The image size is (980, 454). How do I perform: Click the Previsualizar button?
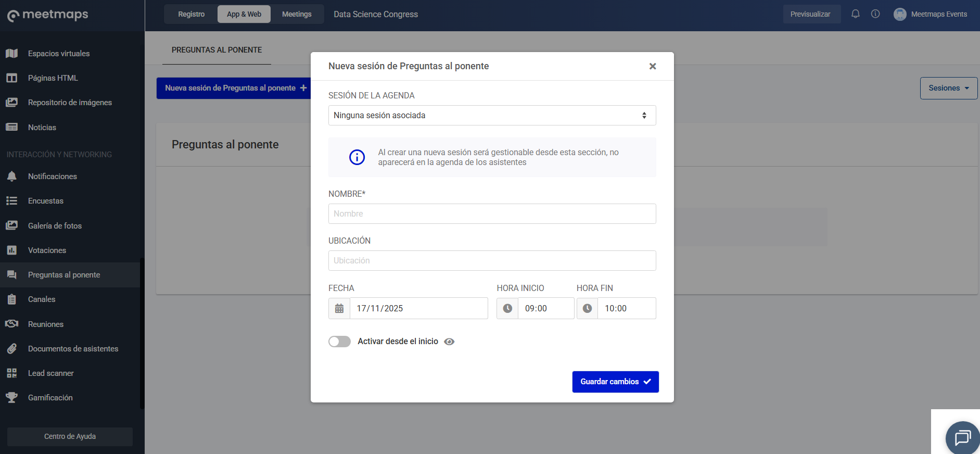[810, 14]
